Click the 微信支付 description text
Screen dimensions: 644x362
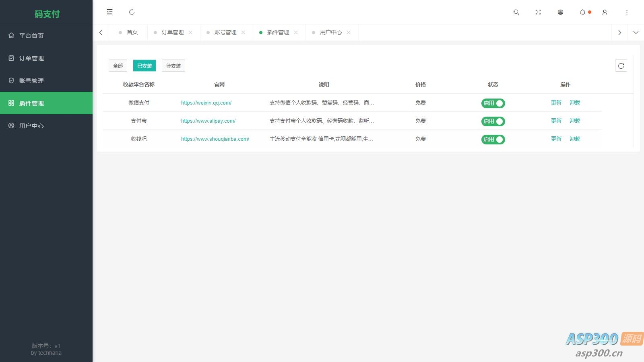pyautogui.click(x=322, y=103)
